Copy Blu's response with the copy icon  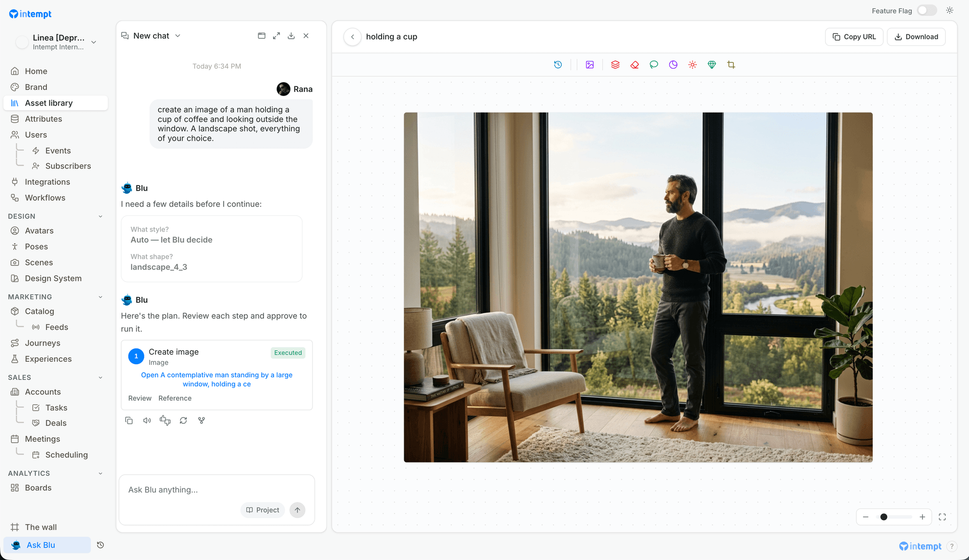click(129, 420)
